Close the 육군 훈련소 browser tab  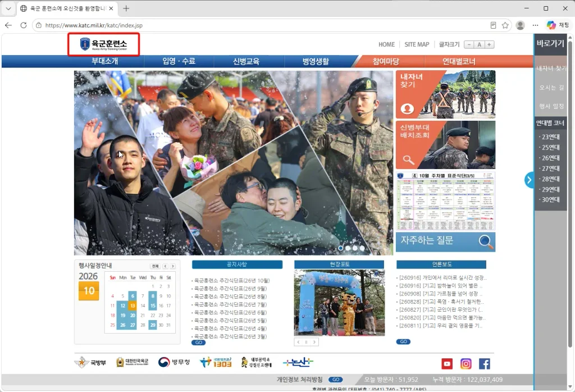[112, 8]
